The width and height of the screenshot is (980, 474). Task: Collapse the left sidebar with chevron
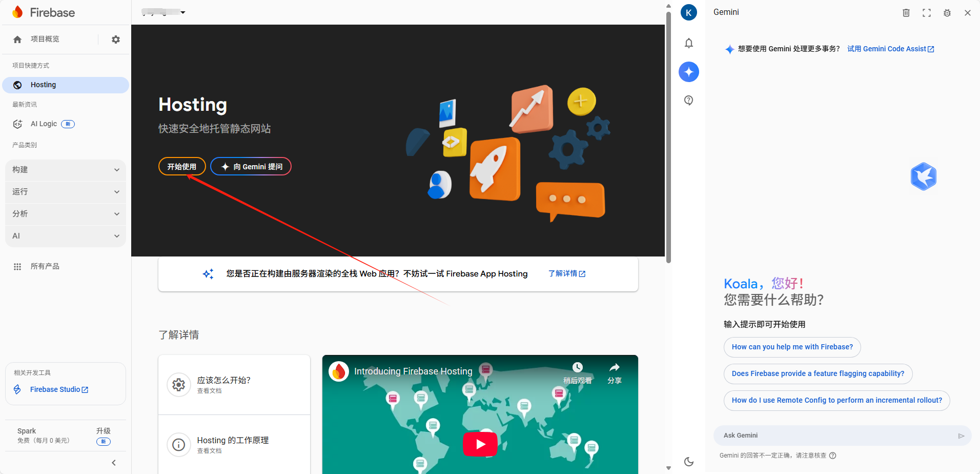click(114, 463)
